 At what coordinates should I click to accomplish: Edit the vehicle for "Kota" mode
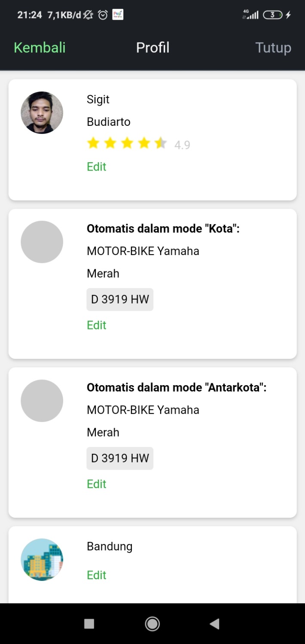(x=96, y=325)
